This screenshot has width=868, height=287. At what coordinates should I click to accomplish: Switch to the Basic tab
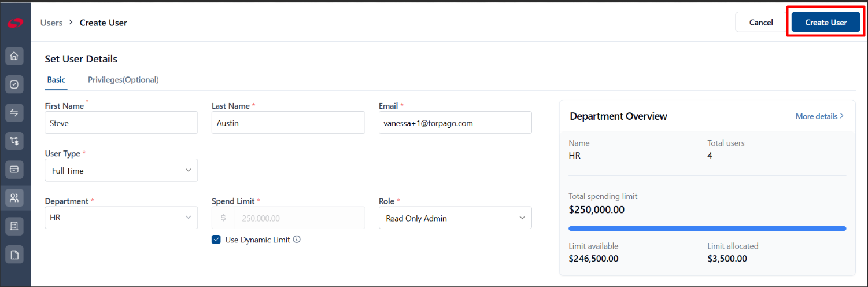click(x=56, y=80)
